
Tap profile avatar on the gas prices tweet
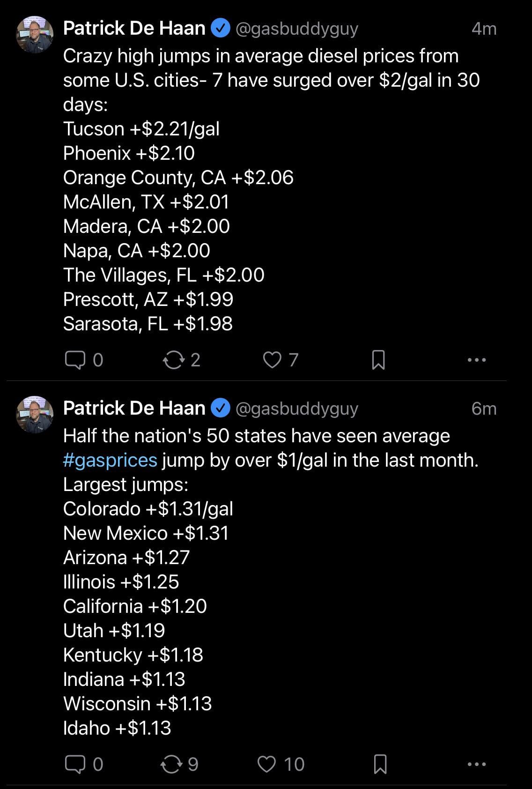(x=35, y=414)
